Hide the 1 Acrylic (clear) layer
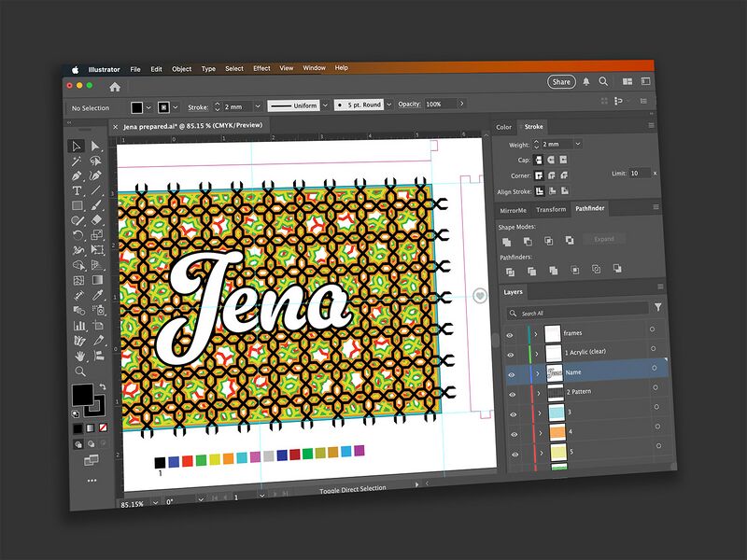747x560 pixels. coord(511,356)
